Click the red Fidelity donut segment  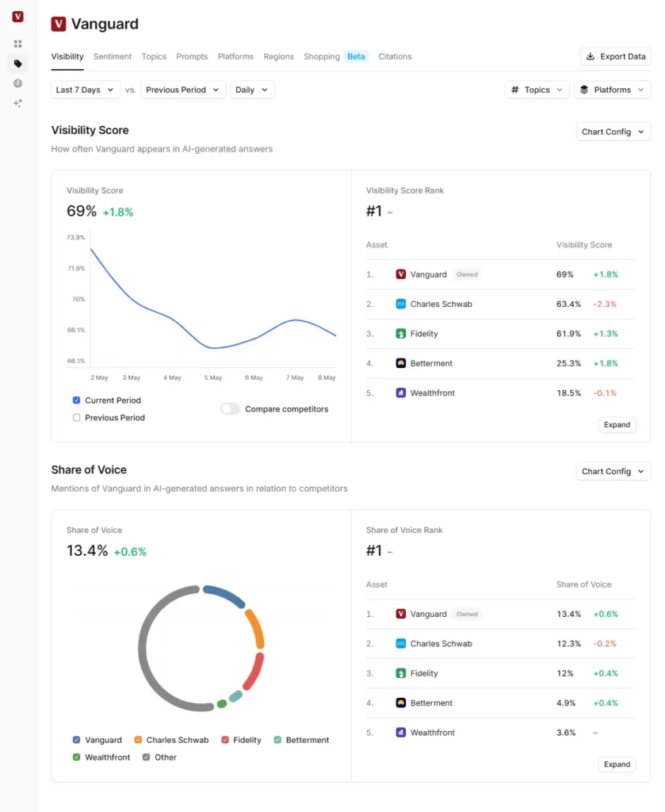(255, 672)
